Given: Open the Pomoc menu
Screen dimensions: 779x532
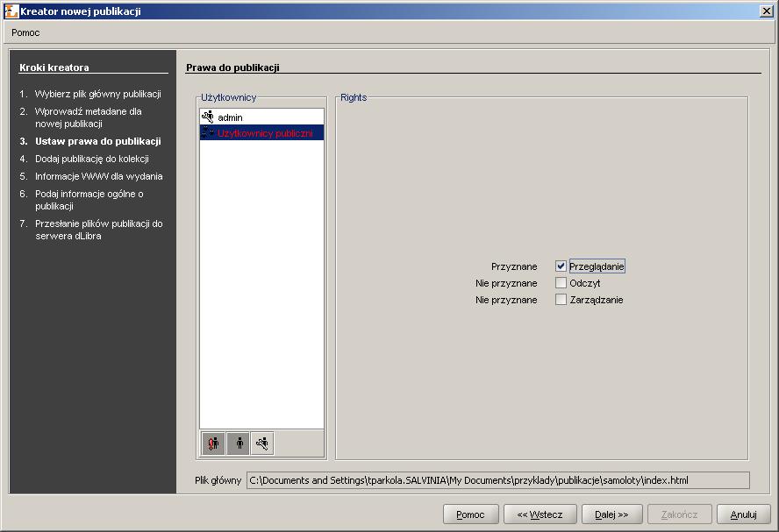Looking at the screenshot, I should 25,32.
